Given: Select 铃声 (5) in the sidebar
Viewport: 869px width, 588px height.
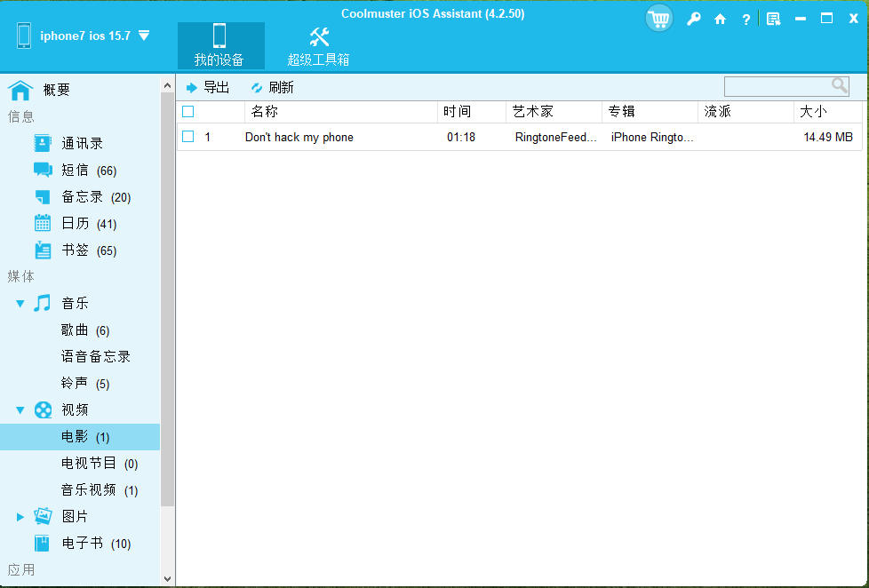Looking at the screenshot, I should coord(85,384).
